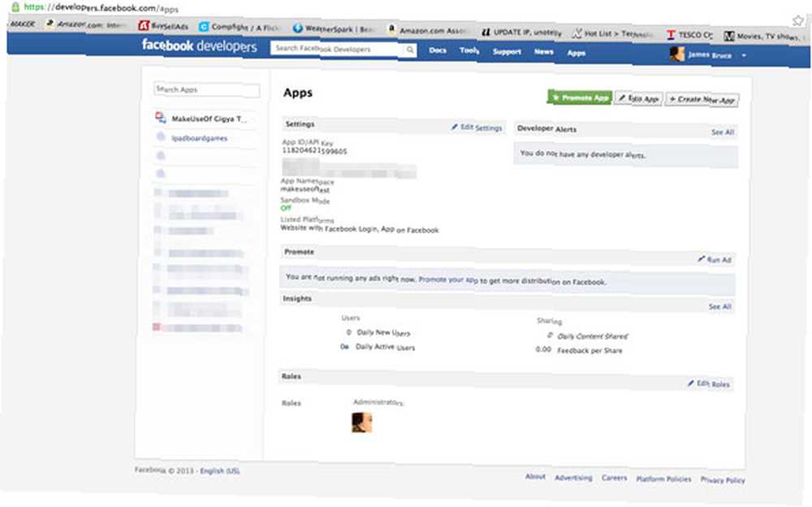
Task: Click the administrator profile photo under Roles
Action: click(362, 422)
